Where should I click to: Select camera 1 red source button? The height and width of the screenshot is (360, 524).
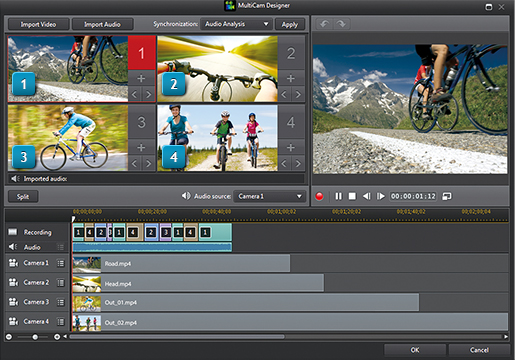coord(142,53)
